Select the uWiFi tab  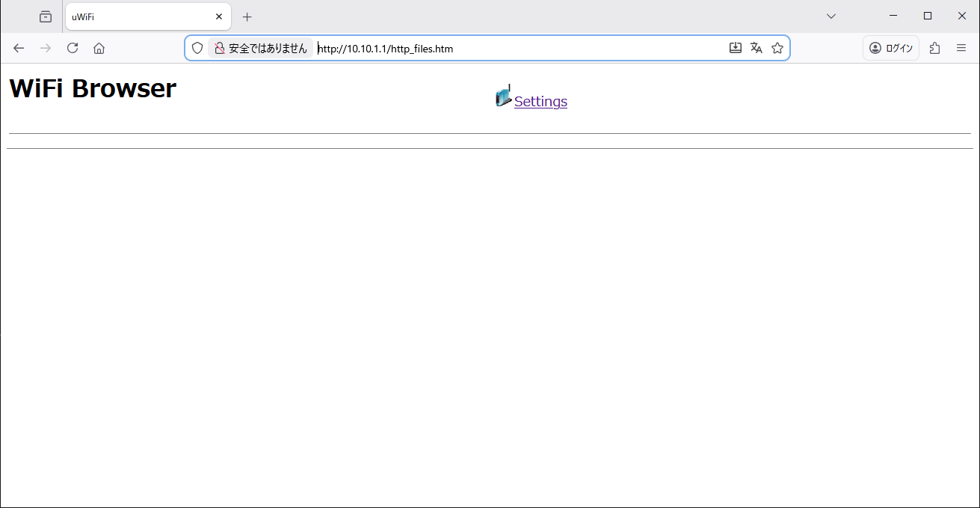click(x=148, y=16)
